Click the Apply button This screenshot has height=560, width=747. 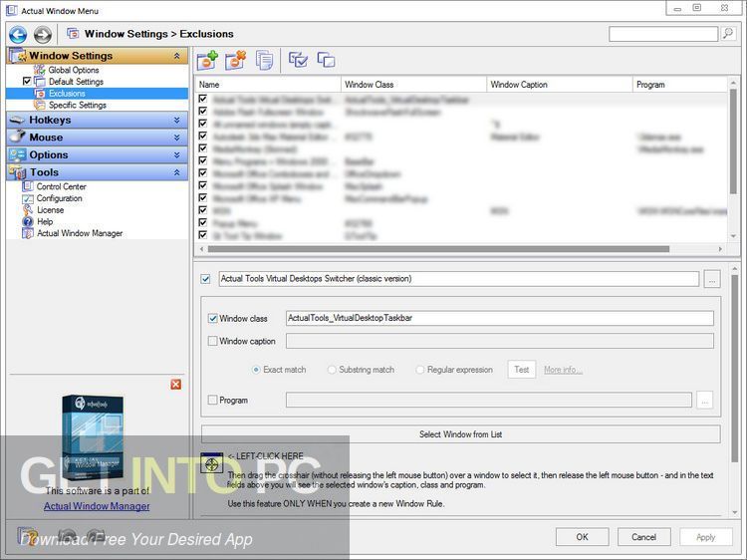705,537
